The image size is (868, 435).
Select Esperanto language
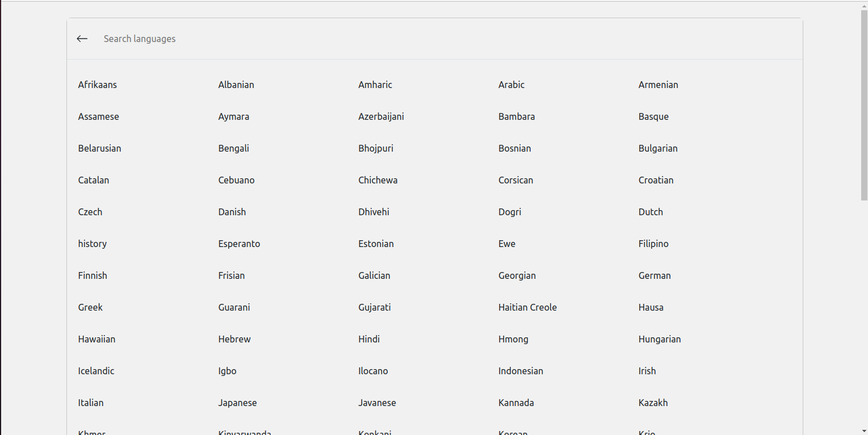239,244
